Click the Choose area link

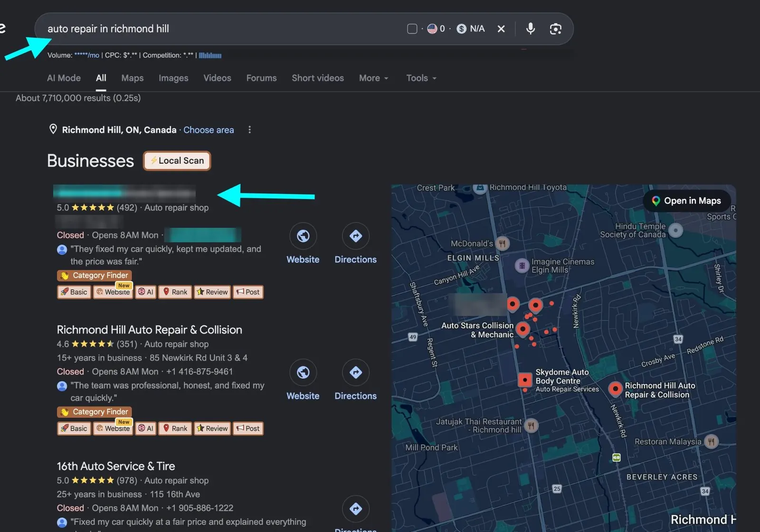209,130
